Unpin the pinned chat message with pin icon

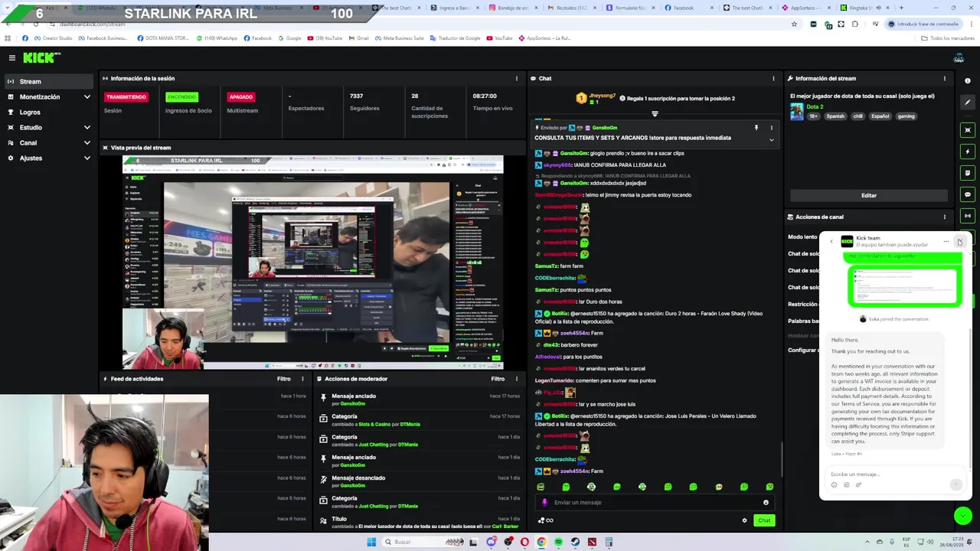click(756, 128)
